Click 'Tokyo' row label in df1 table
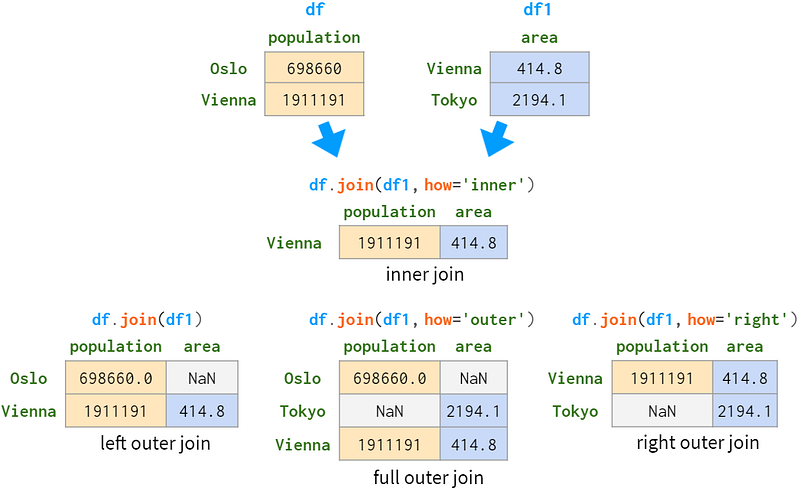 (454, 100)
